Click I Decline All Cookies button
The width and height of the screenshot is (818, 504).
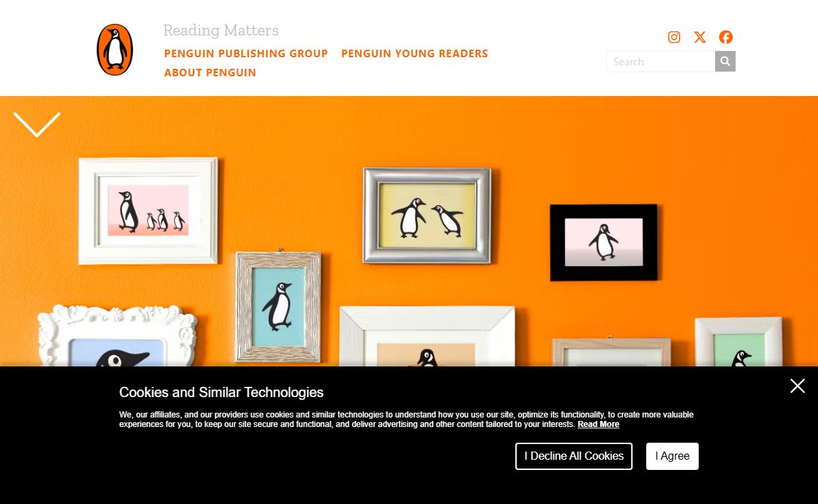(574, 456)
